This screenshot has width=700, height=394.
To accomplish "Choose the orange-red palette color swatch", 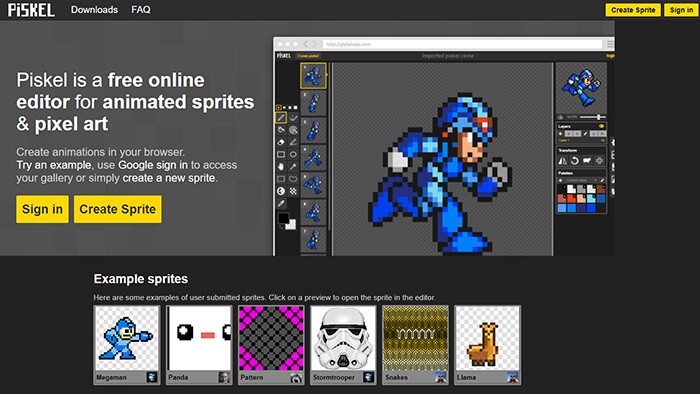I will coord(571,198).
